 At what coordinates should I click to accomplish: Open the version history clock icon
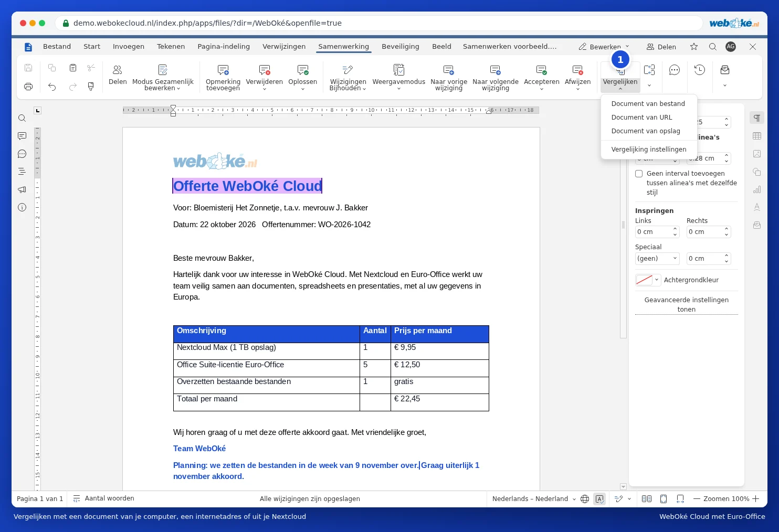click(x=700, y=70)
